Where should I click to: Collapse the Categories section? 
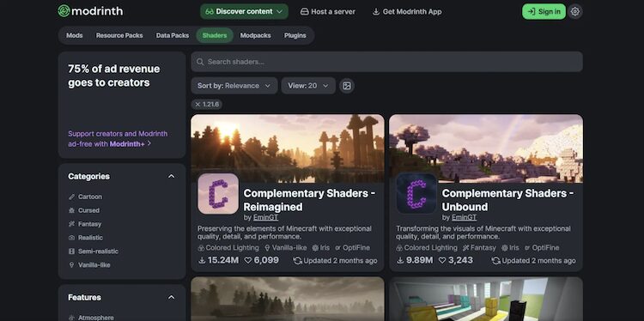[171, 176]
